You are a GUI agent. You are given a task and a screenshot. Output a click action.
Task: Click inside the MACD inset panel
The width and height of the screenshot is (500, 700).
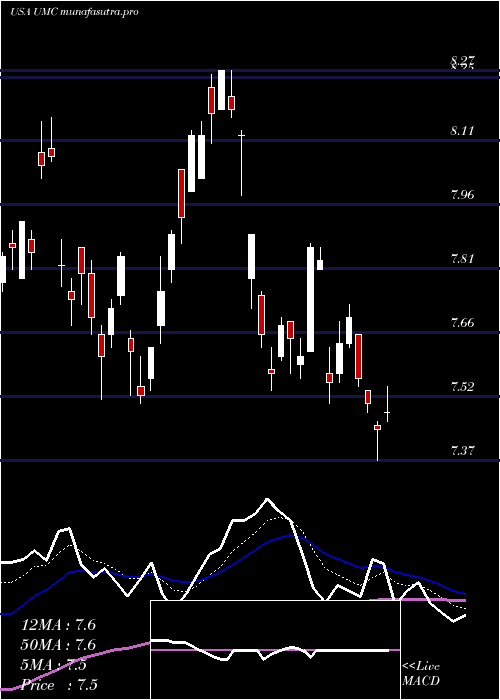coord(275,650)
